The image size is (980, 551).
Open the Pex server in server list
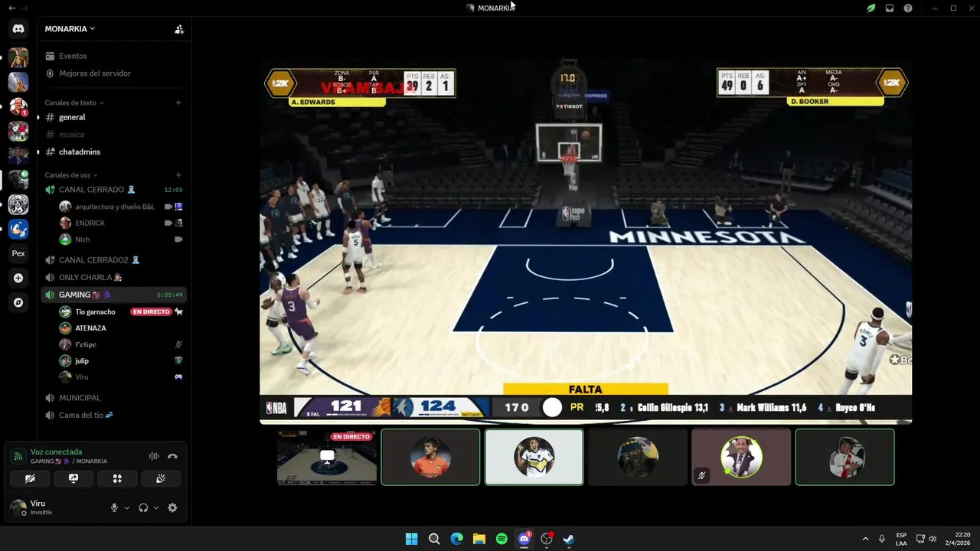coord(18,253)
